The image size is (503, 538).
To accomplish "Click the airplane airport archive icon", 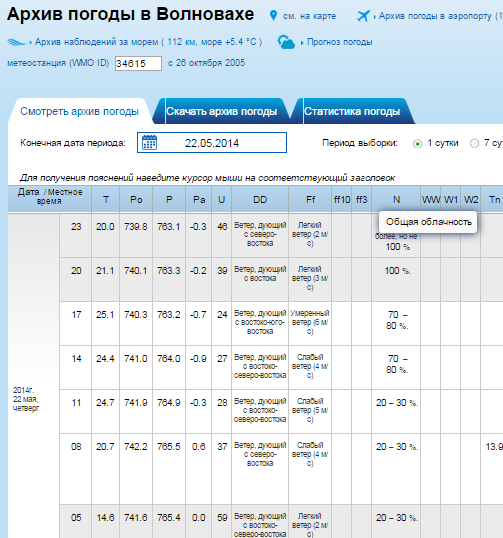I will pos(363,16).
